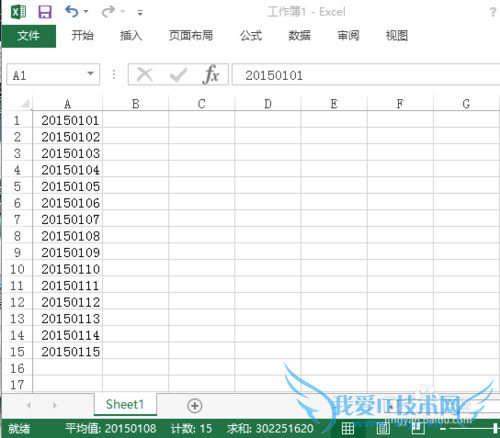Select row 16 header
The image size is (500, 438).
pyautogui.click(x=17, y=368)
